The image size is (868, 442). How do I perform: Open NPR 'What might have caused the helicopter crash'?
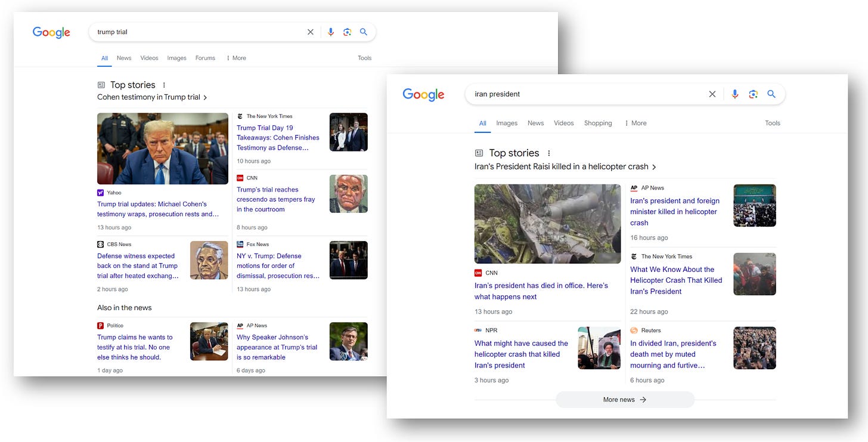click(521, 354)
